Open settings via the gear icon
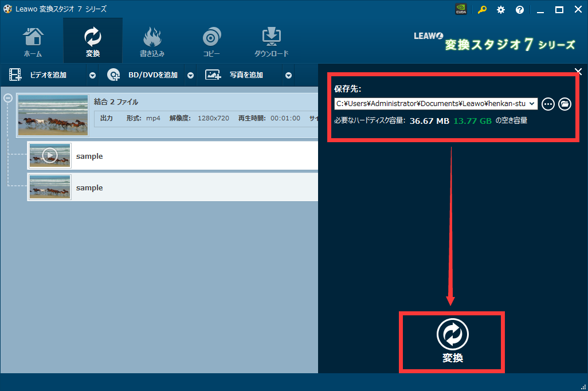 501,10
